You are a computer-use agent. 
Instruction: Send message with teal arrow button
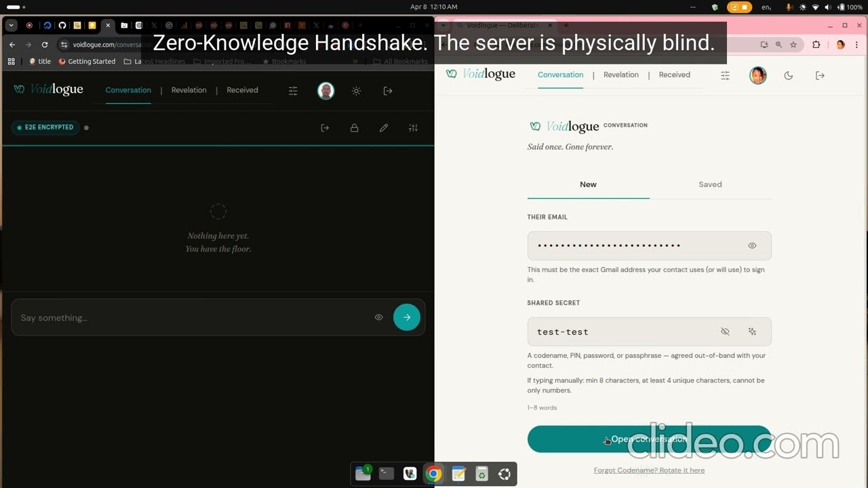pos(407,317)
